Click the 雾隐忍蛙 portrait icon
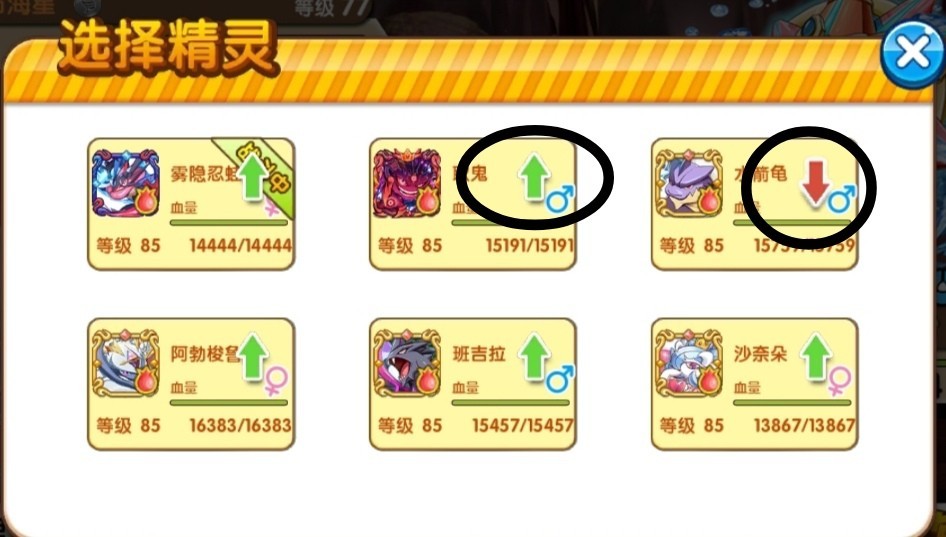This screenshot has height=537, width=946. [126, 183]
